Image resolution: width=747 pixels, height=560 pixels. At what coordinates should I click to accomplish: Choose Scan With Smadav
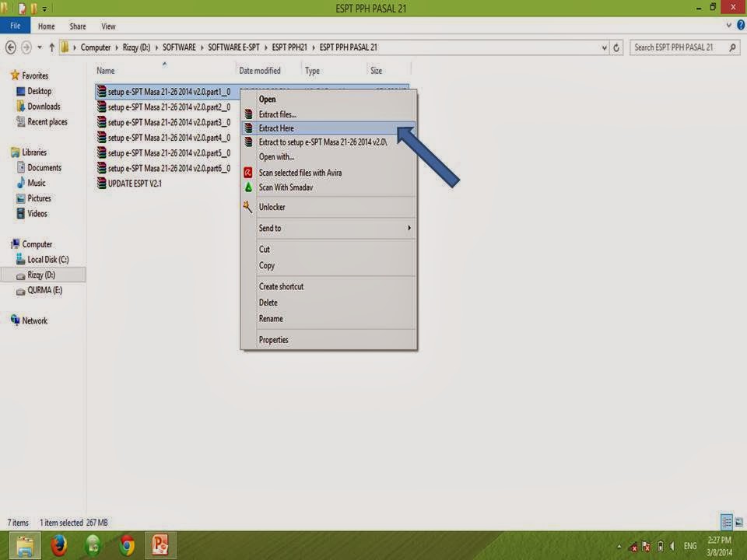coord(328,187)
